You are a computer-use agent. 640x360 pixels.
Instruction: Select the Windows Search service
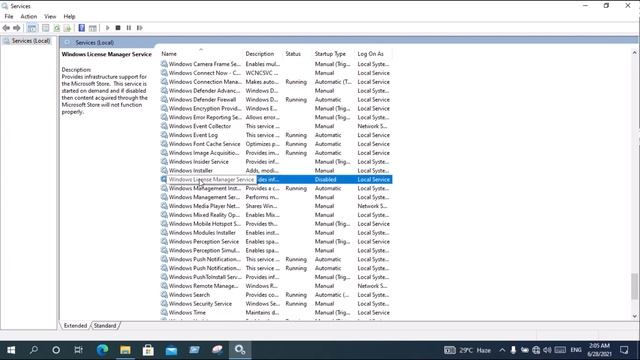click(276, 295)
